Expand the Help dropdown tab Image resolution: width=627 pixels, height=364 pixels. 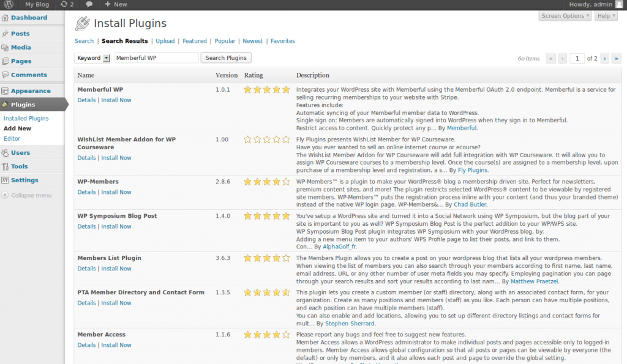pyautogui.click(x=606, y=16)
